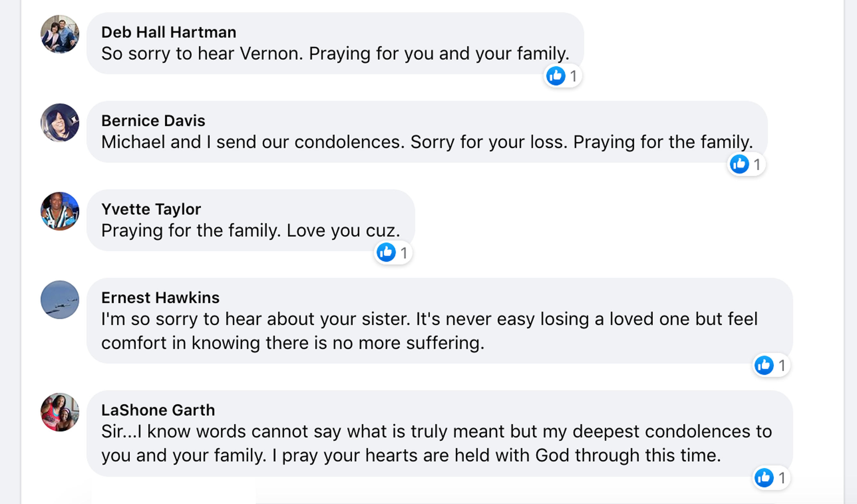Open Ernest Hawkins's profile picture
Image resolution: width=857 pixels, height=504 pixels.
(60, 300)
